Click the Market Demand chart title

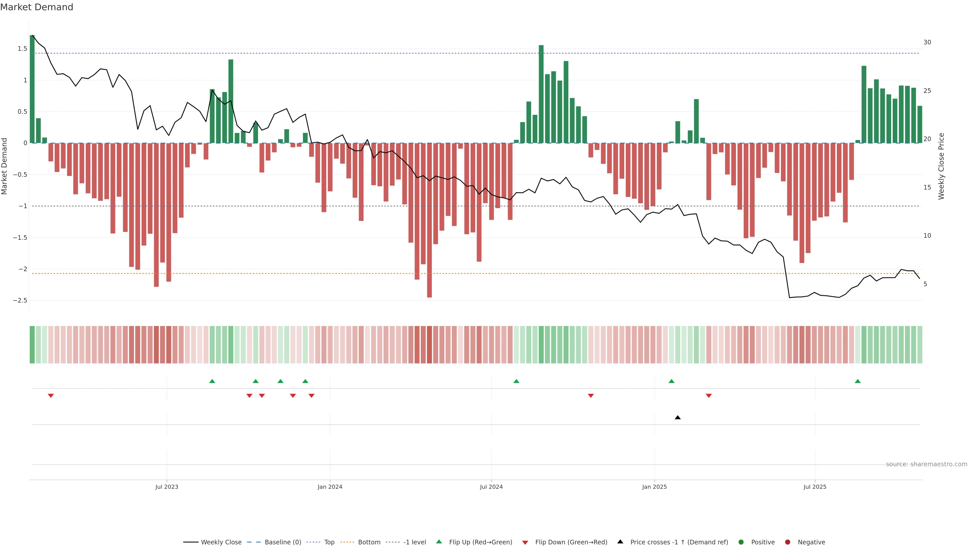(x=36, y=7)
